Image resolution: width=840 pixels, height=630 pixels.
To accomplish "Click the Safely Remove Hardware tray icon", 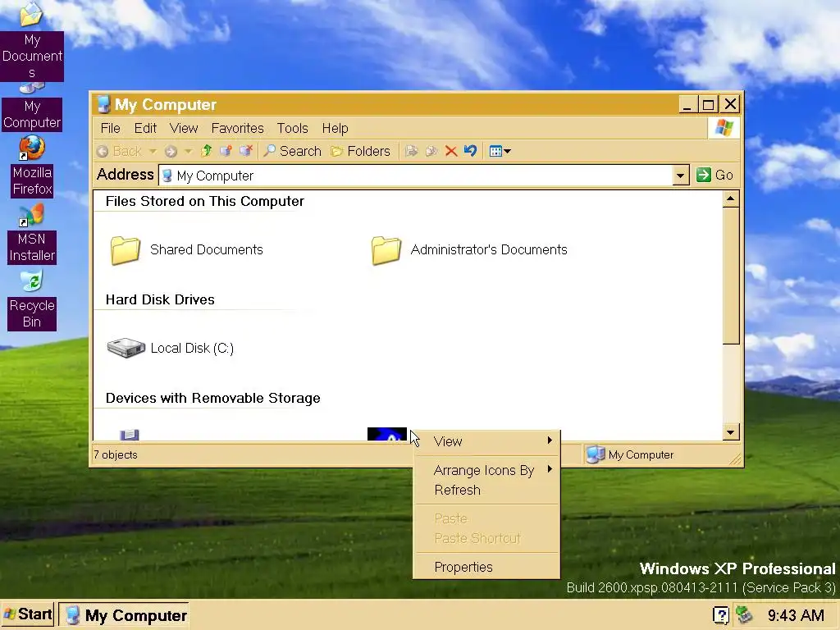I will click(744, 614).
